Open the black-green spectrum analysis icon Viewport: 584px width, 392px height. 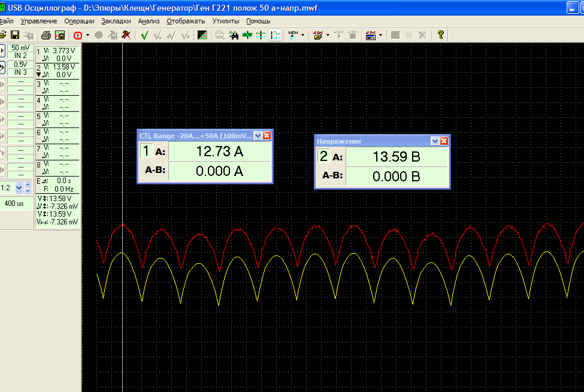pyautogui.click(x=202, y=35)
